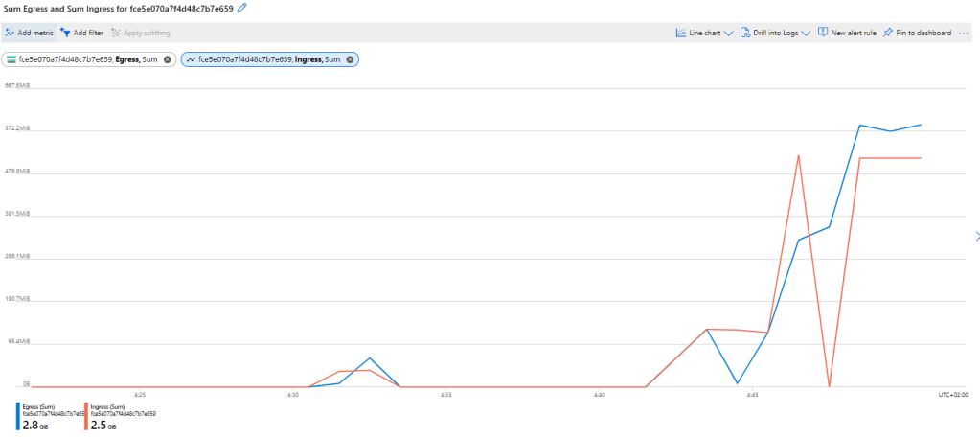The height and width of the screenshot is (437, 980).
Task: Click the pencil icon to edit chart title
Action: point(241,8)
